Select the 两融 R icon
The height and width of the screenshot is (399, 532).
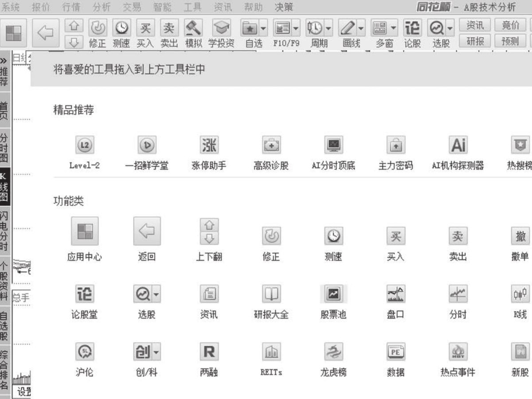[x=209, y=352]
